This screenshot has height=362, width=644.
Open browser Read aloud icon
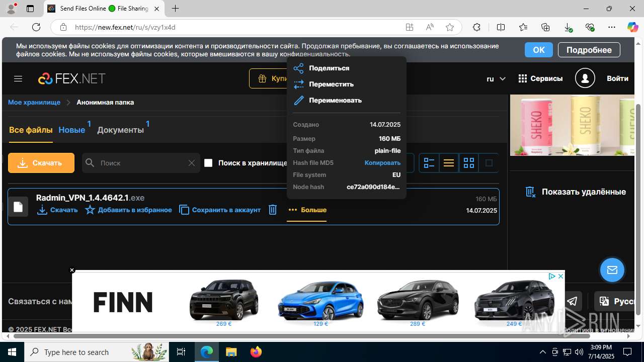pos(430,27)
